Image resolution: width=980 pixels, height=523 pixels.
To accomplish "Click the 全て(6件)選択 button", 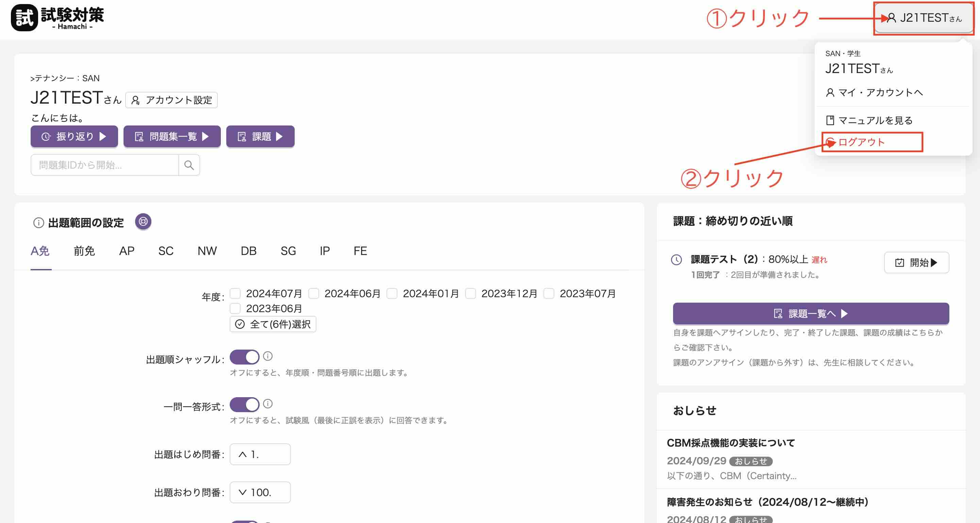I will [x=273, y=324].
